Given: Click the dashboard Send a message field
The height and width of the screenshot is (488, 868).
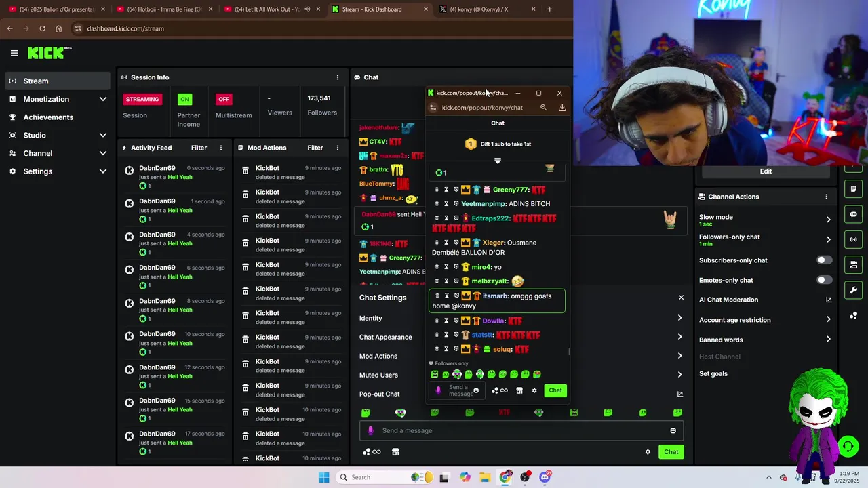Looking at the screenshot, I should pyautogui.click(x=521, y=430).
